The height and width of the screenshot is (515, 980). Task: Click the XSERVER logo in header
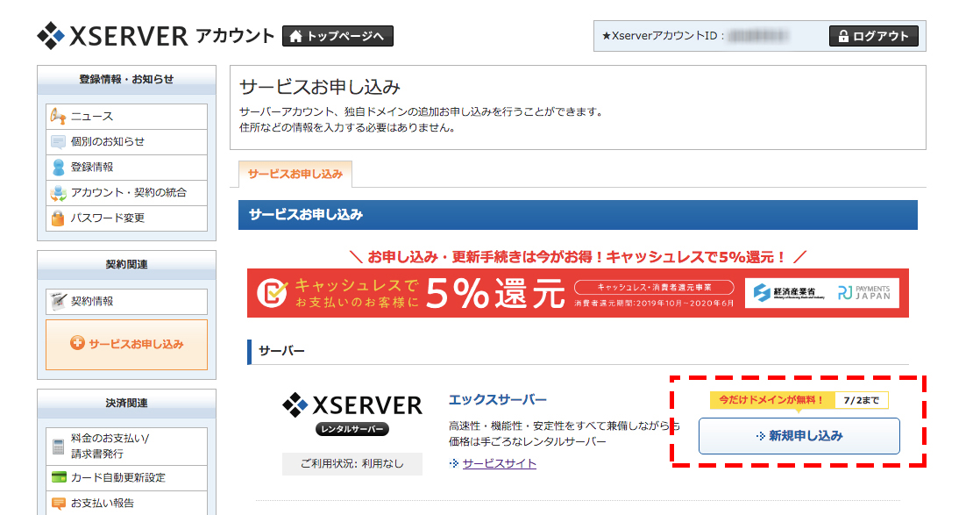pyautogui.click(x=112, y=36)
